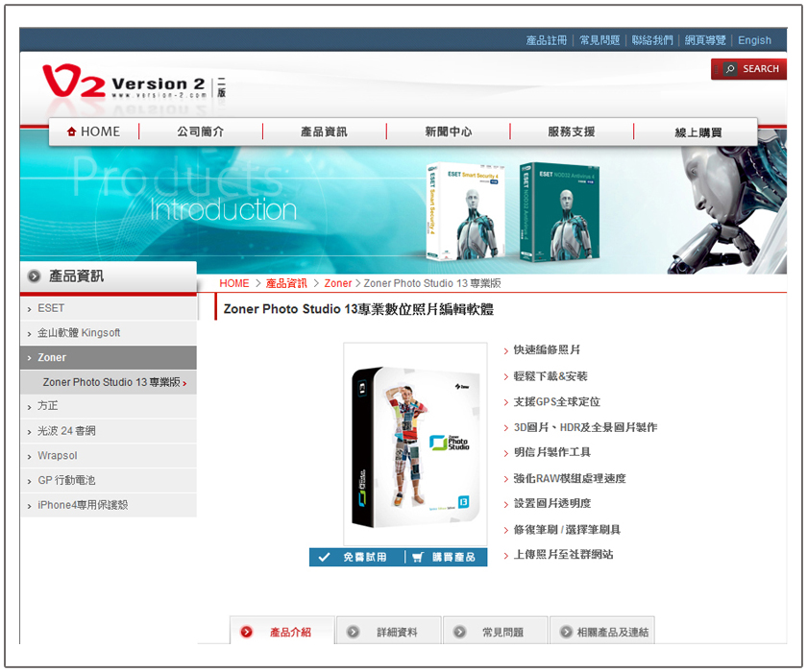The width and height of the screenshot is (807, 672).
Task: Click Zoner in the breadcrumb trail
Action: pos(337,283)
